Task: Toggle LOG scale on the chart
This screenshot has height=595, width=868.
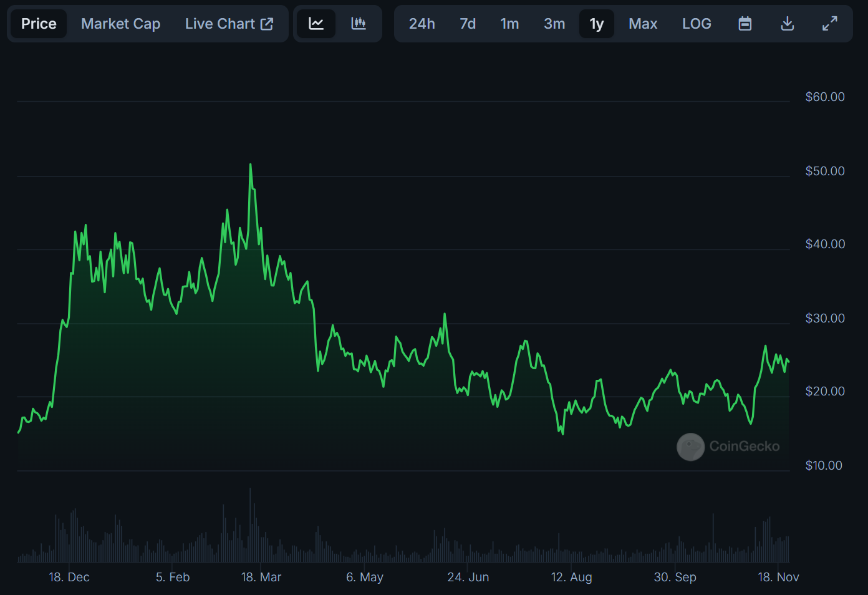Action: click(697, 24)
